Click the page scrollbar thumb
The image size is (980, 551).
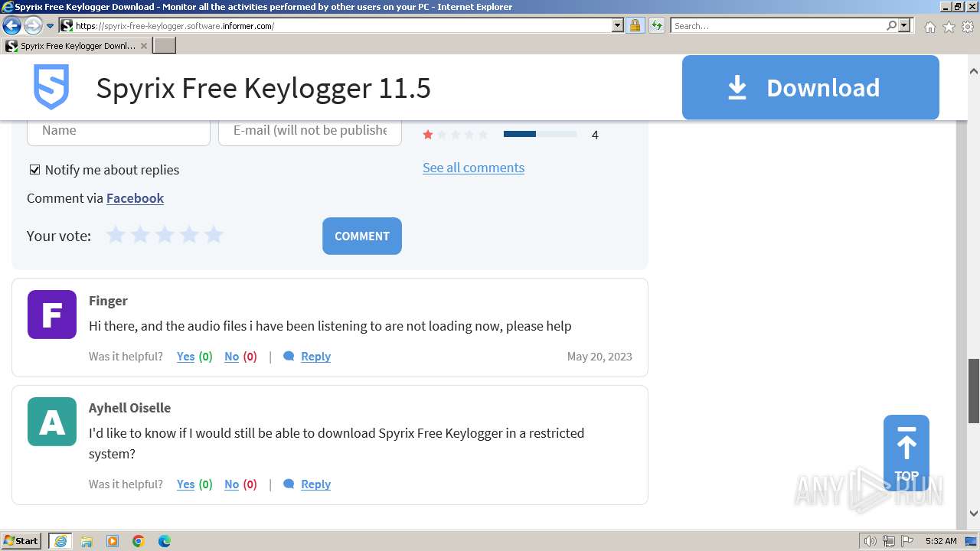point(974,390)
